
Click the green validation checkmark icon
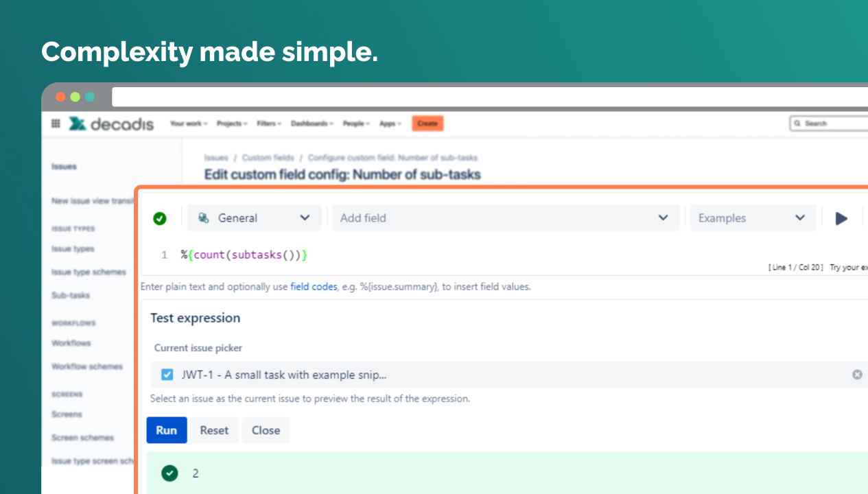pos(160,218)
